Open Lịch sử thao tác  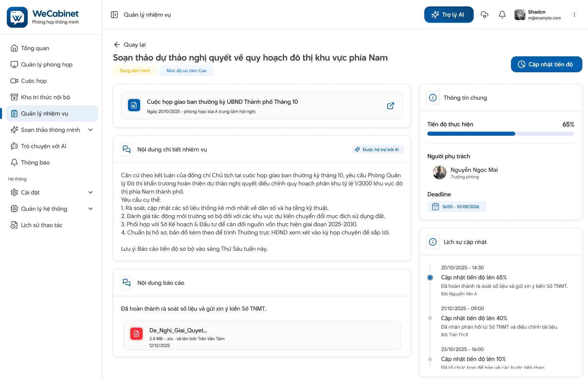pyautogui.click(x=52, y=225)
